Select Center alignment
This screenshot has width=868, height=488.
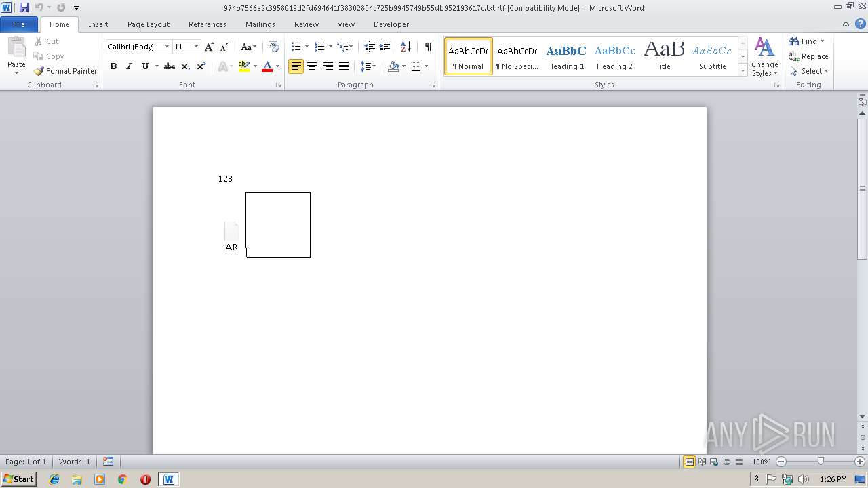pyautogui.click(x=312, y=66)
